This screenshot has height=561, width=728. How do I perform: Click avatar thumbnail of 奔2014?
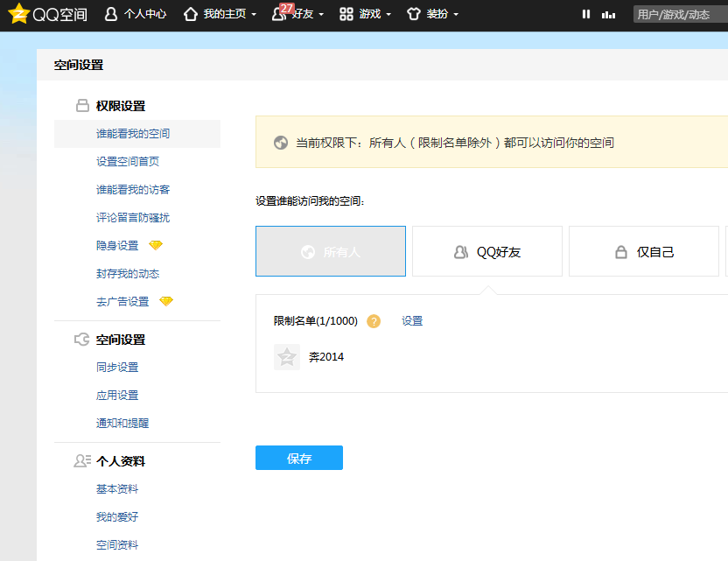287,357
